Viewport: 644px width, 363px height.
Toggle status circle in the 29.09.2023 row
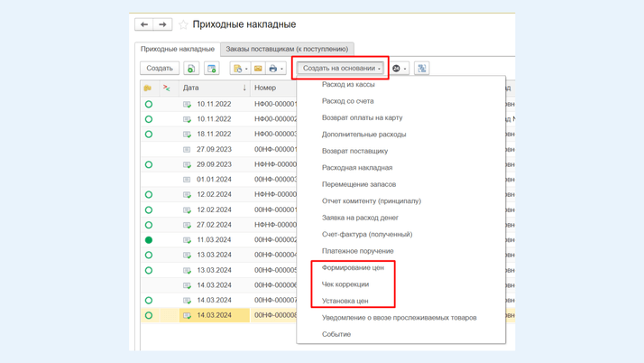(x=149, y=165)
